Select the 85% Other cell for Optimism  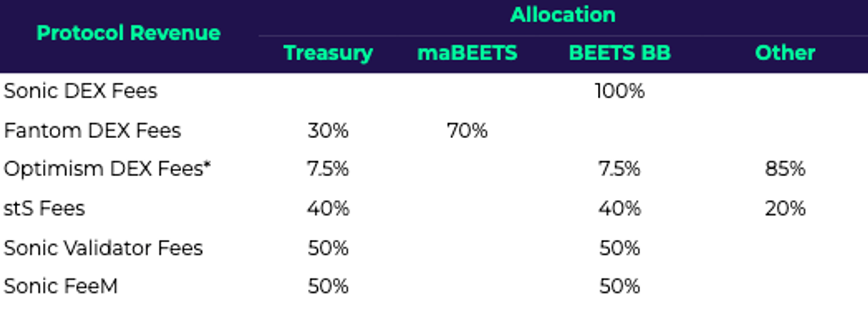click(x=785, y=169)
